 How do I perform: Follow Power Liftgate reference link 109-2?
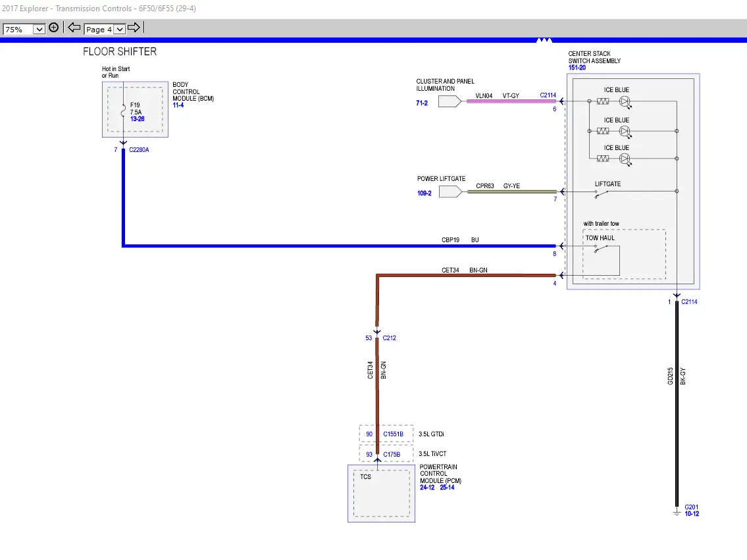425,193
